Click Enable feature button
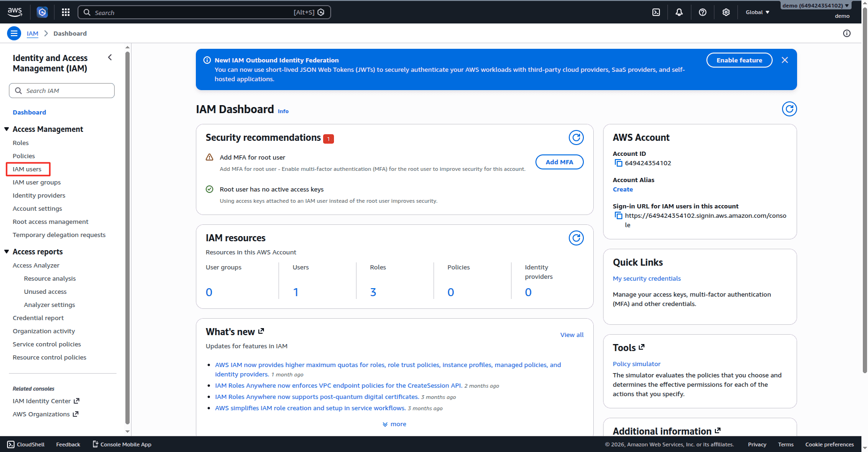 tap(739, 60)
